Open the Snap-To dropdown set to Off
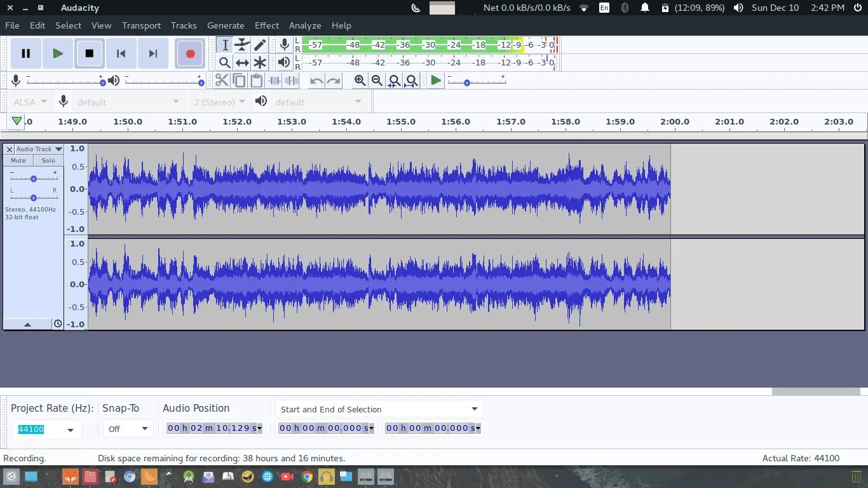868x488 pixels. pos(128,429)
